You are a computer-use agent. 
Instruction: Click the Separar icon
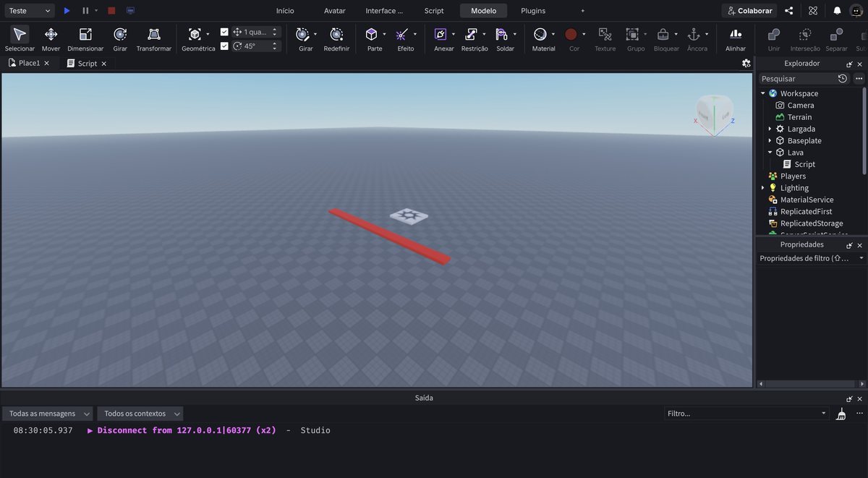[x=836, y=34]
